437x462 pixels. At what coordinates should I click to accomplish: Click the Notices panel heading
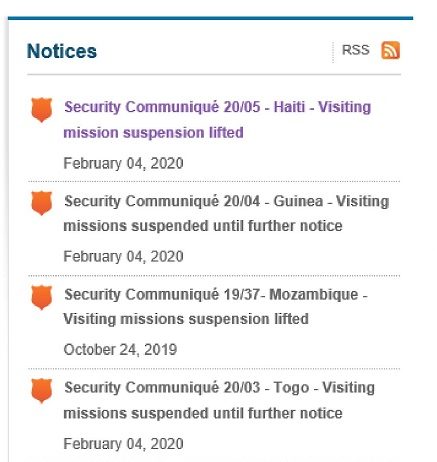point(62,51)
